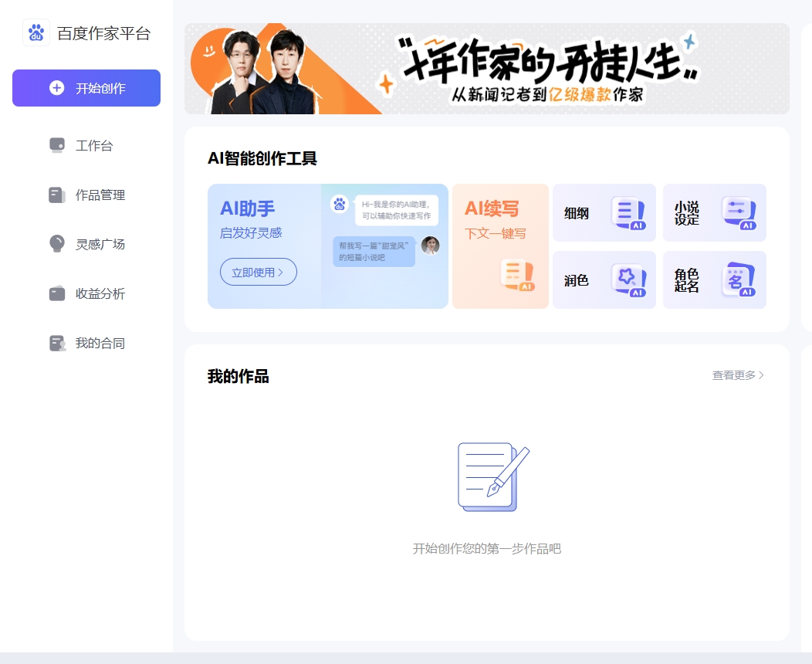The image size is (812, 664).
Task: Open 收益分析 page
Action: click(x=86, y=293)
